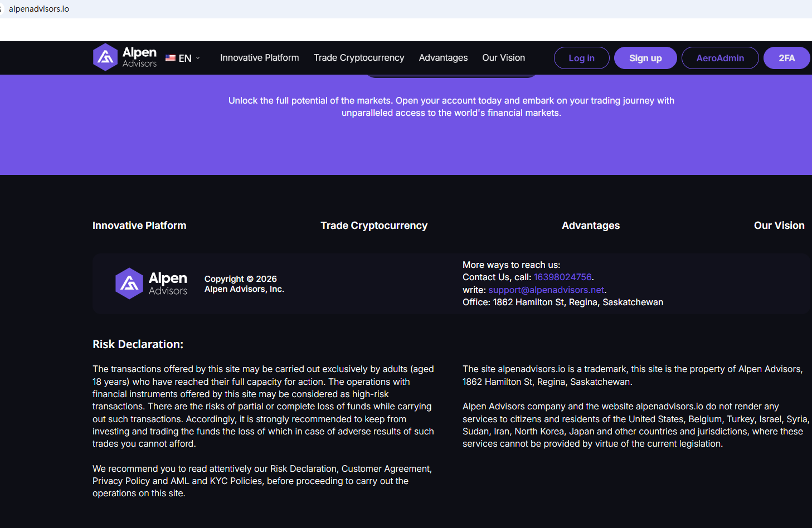Click the support@alpenadvisors.net email link
Viewport: 812px width, 528px height.
546,290
